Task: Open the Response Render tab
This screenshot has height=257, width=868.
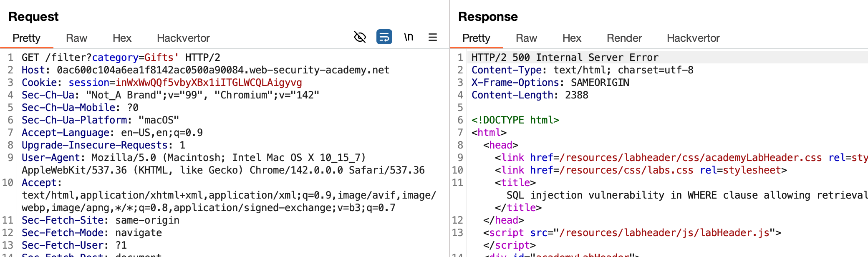Action: (624, 38)
